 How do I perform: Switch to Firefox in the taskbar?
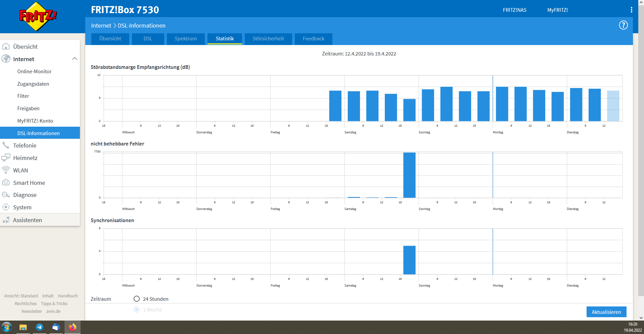(73, 327)
